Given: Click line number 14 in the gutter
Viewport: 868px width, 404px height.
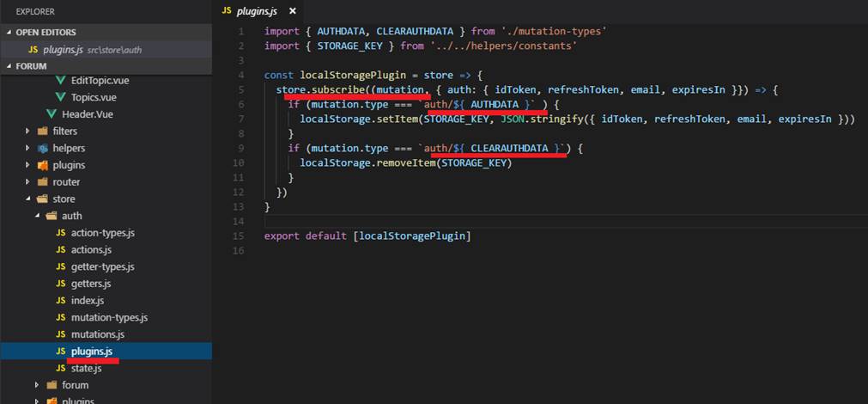Looking at the screenshot, I should (x=239, y=222).
